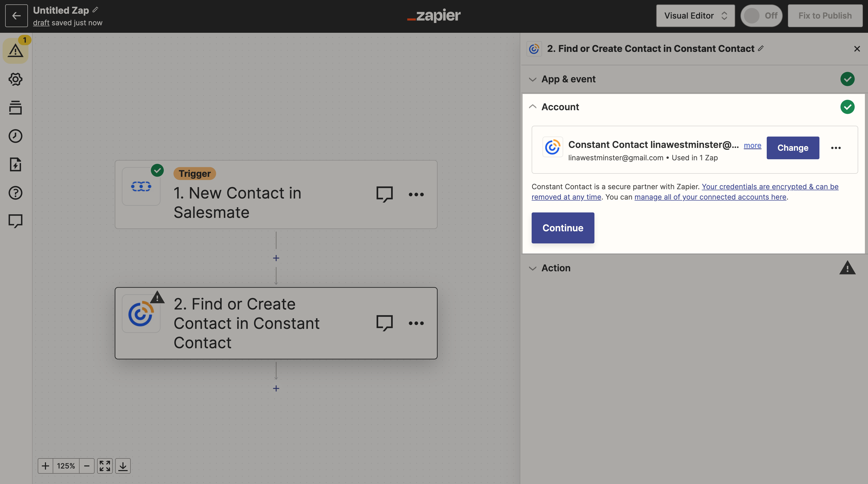This screenshot has width=868, height=484.
Task: Open more options for Constant Contact step
Action: pyautogui.click(x=416, y=323)
